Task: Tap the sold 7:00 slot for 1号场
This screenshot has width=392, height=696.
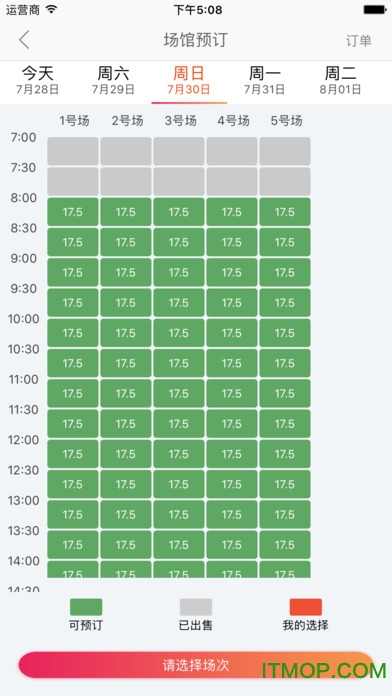Action: tap(73, 151)
